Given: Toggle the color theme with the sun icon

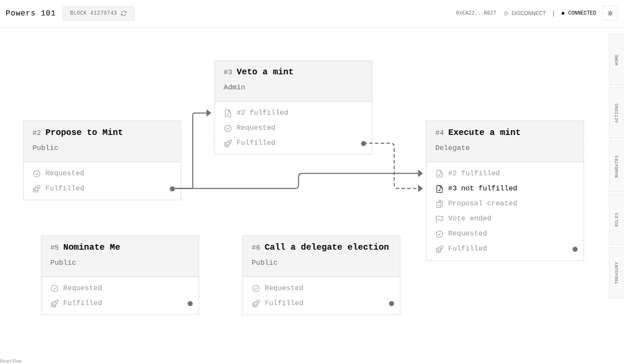Looking at the screenshot, I should pos(610,13).
